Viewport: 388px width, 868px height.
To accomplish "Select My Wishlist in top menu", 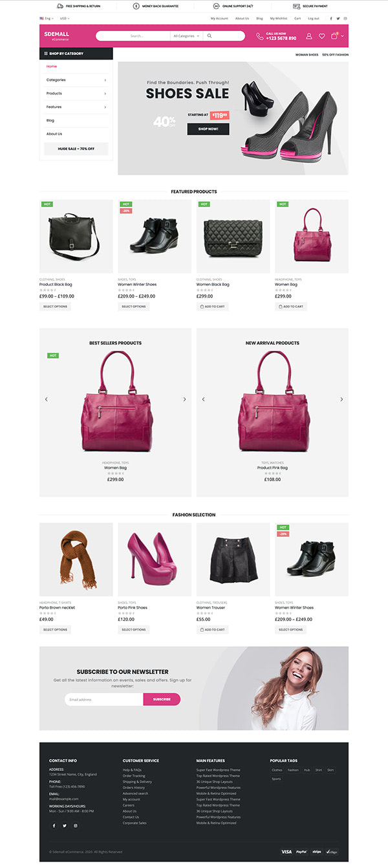I will tap(279, 19).
